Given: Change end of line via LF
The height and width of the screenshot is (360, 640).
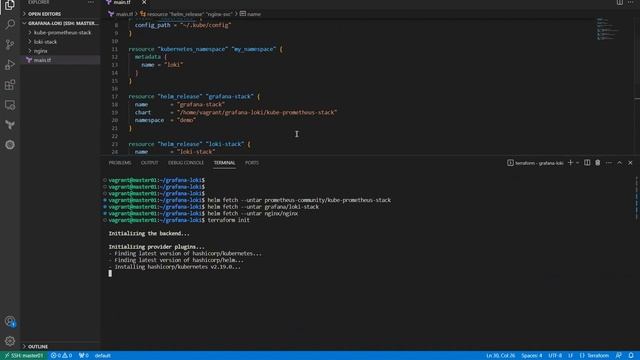Looking at the screenshot, I should (x=571, y=356).
